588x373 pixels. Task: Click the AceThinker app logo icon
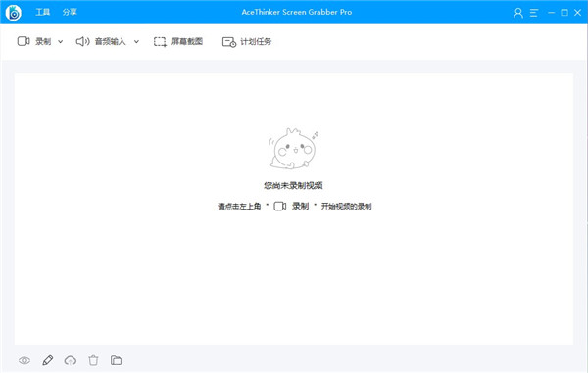coord(14,13)
